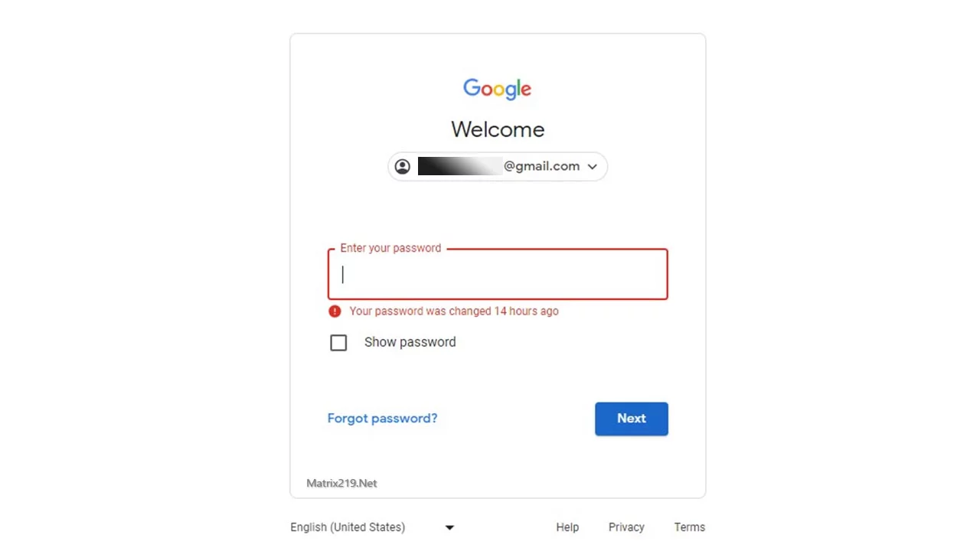The height and width of the screenshot is (551, 980).
Task: Click the blurred email address in the account chip
Action: click(x=460, y=166)
